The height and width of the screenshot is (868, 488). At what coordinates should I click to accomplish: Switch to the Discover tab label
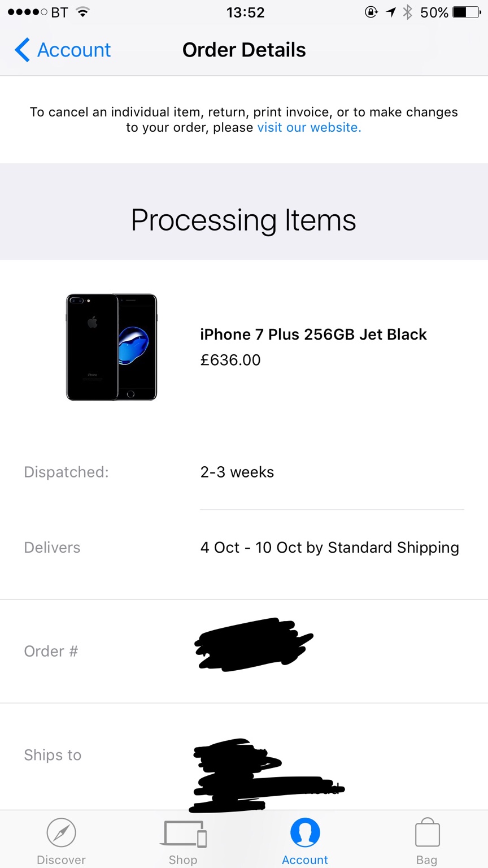(61, 860)
